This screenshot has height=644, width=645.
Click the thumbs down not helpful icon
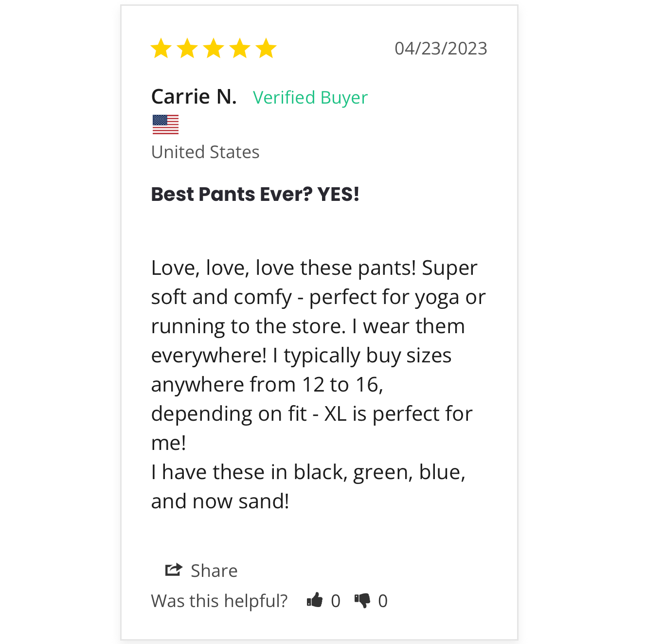(362, 601)
